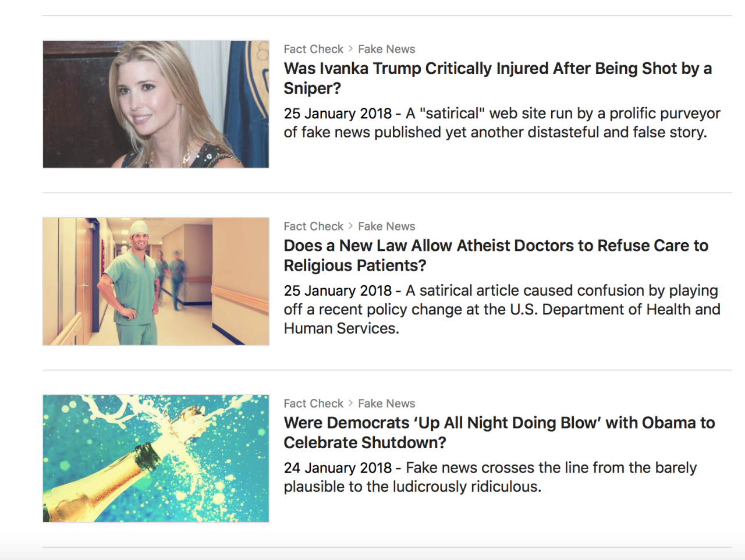
Task: Click the champagne bottle thumbnail
Action: click(155, 458)
